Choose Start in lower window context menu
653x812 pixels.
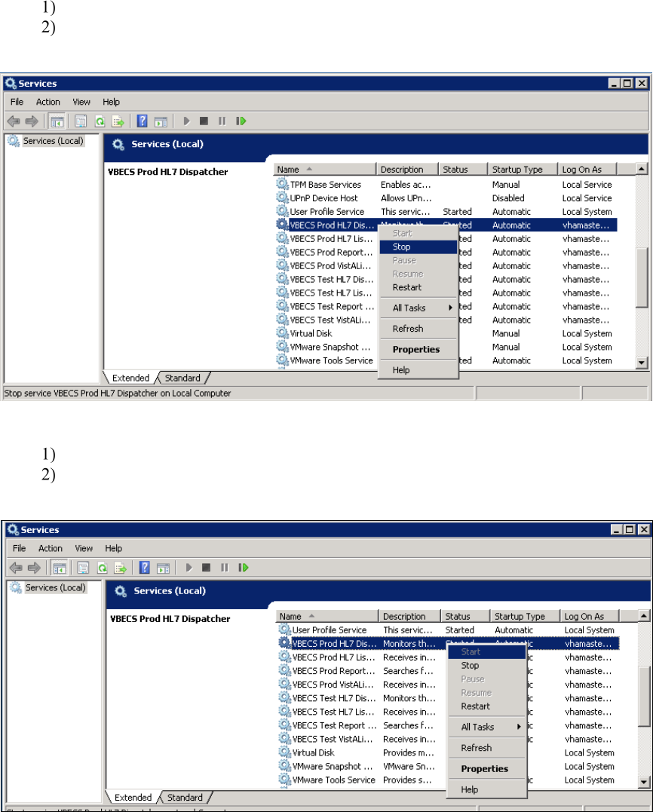[487, 652]
